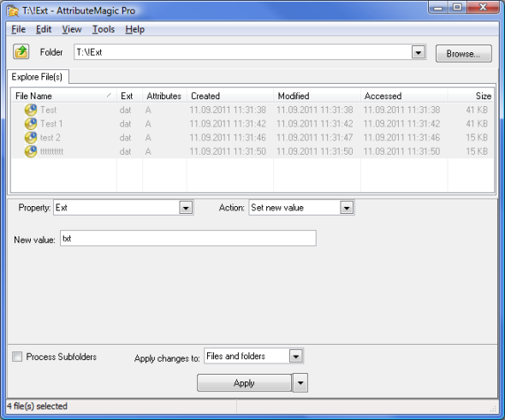Go up one folder level icon

21,52
